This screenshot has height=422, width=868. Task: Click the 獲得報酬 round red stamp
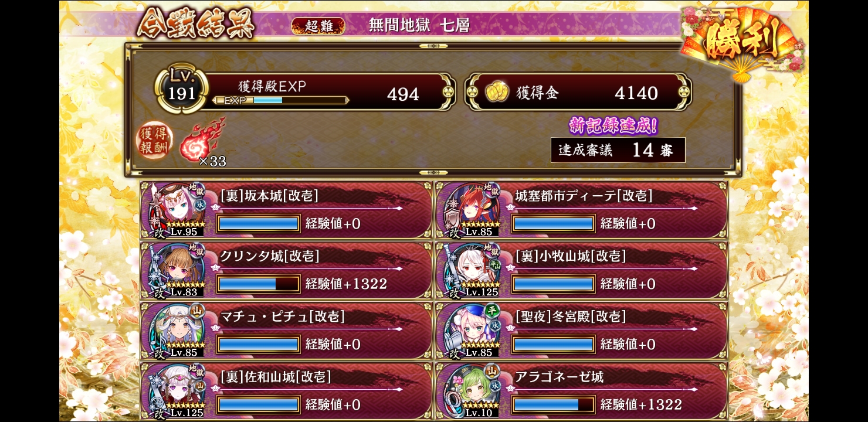tap(155, 141)
